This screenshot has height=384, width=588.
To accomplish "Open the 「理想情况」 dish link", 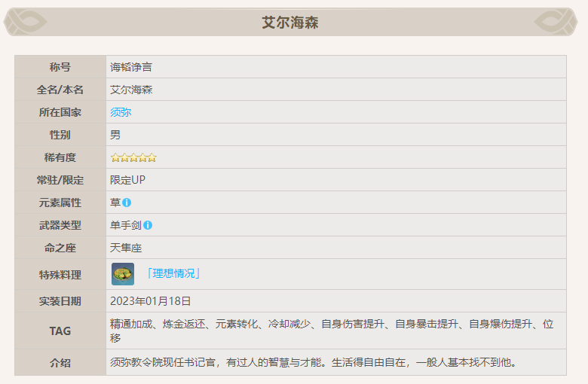I will click(x=173, y=273).
